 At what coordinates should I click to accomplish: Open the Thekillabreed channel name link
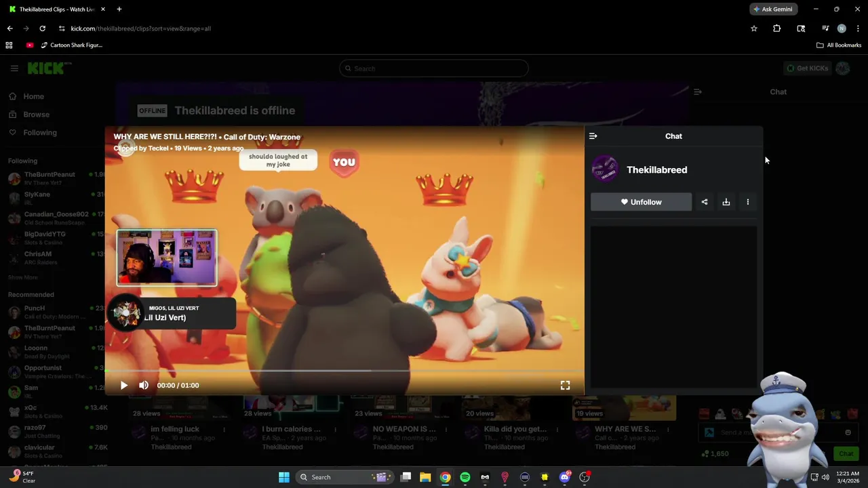click(656, 169)
